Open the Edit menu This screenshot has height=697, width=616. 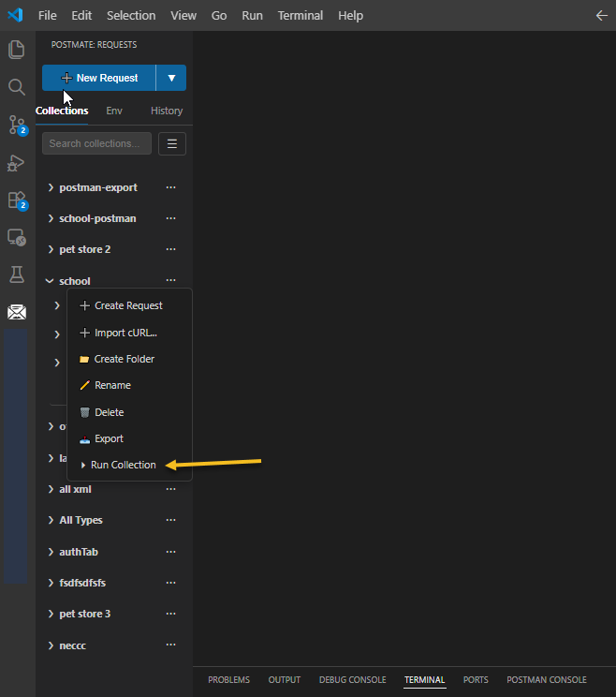coord(81,16)
